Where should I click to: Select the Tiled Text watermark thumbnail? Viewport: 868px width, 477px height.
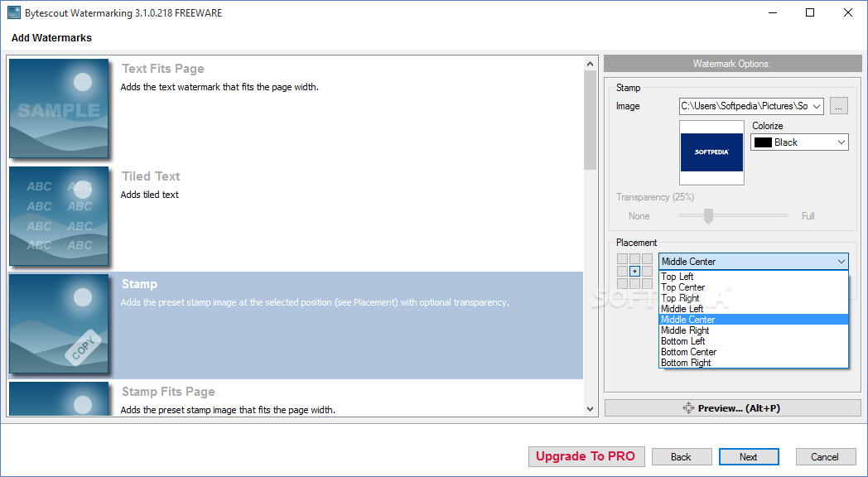[x=59, y=216]
